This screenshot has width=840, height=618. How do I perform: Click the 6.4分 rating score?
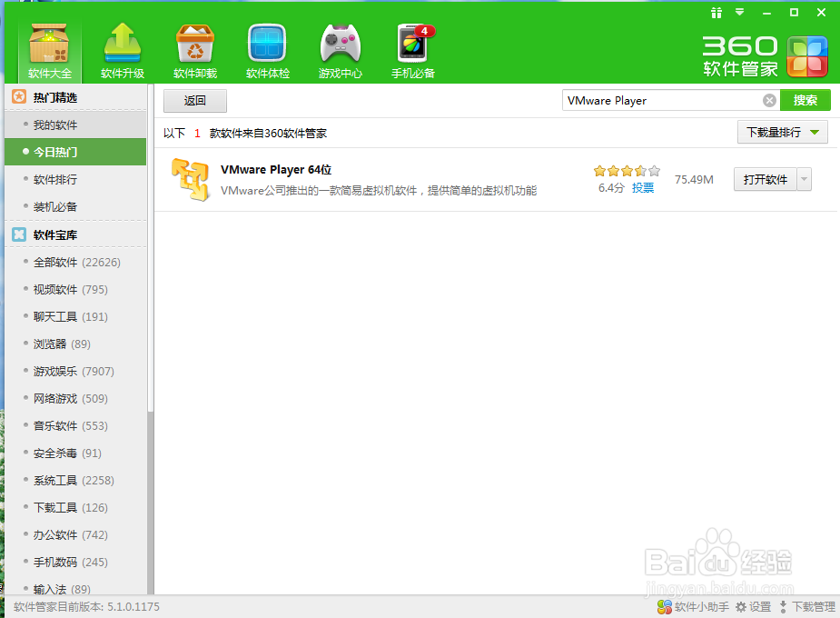pyautogui.click(x=611, y=187)
